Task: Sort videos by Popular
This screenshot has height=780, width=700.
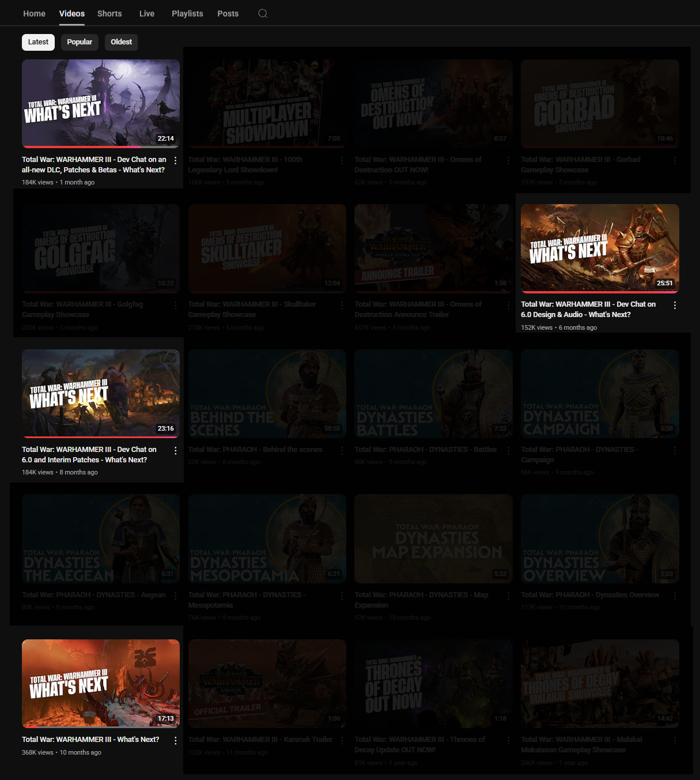Action: point(80,42)
